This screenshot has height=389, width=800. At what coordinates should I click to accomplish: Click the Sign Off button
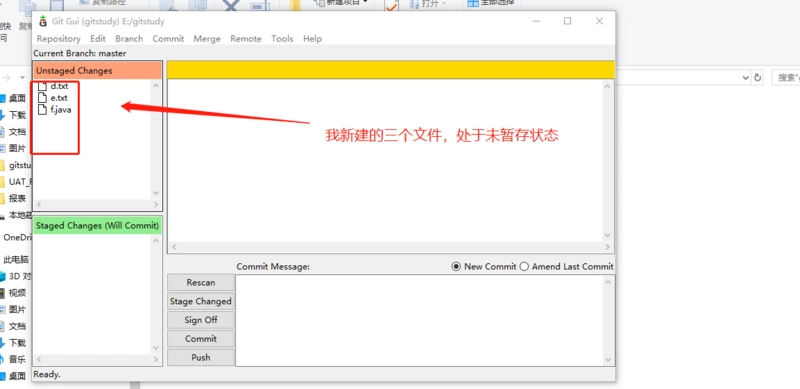pos(201,320)
